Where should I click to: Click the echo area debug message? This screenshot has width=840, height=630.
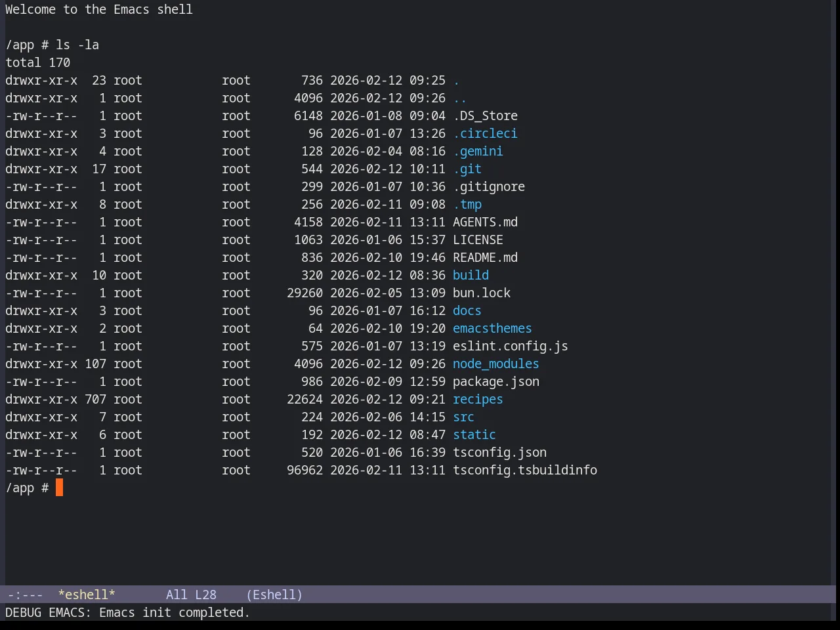point(127,612)
